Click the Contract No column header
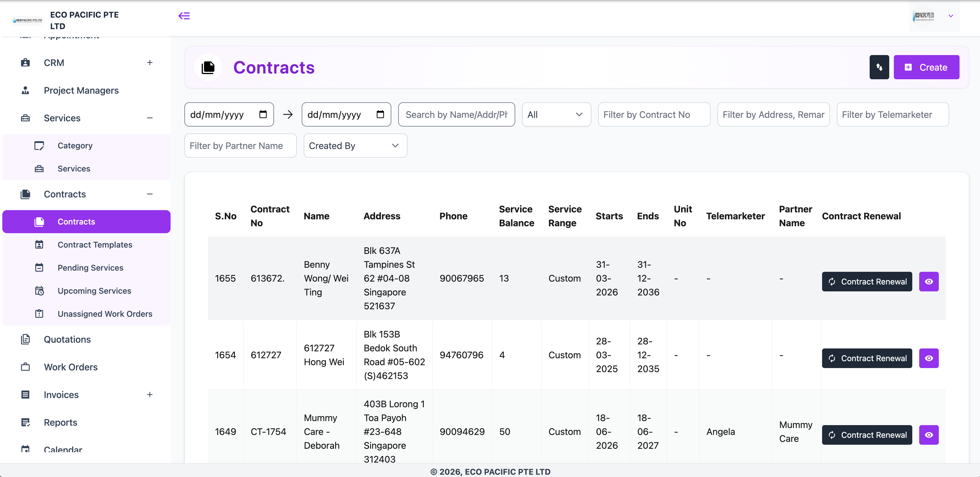This screenshot has height=477, width=980. [x=270, y=216]
